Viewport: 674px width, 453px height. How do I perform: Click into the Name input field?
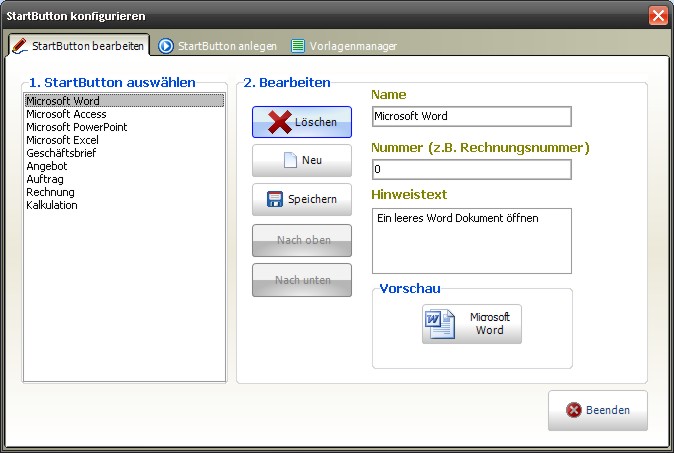point(472,116)
